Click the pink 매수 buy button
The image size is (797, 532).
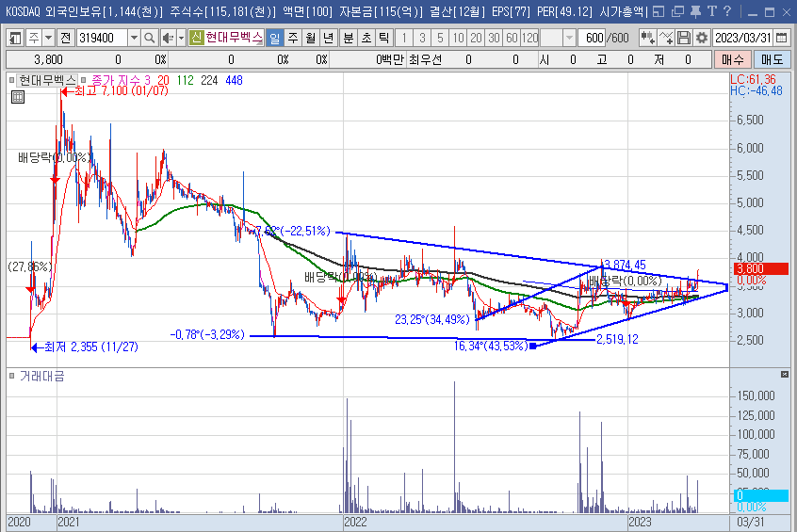point(732,60)
